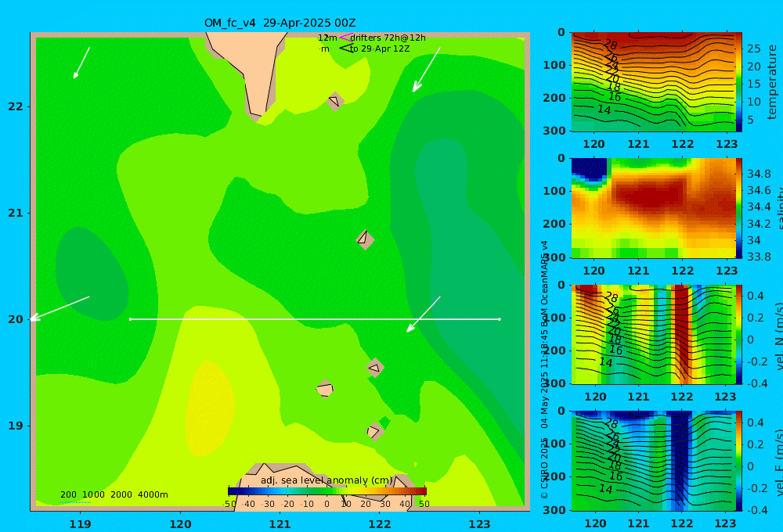Click longitude label 121 under the main map
Image resolution: width=783 pixels, height=532 pixels.
(280, 524)
